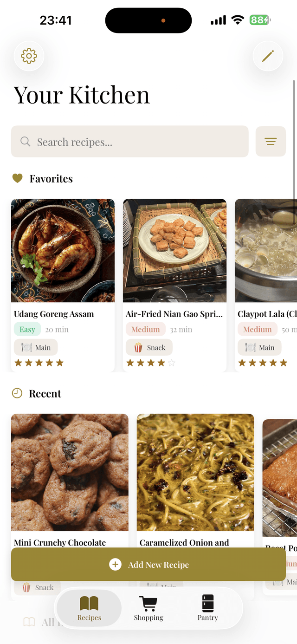Tap the Recent clock icon
Screen dimensions: 297x644
(17, 393)
